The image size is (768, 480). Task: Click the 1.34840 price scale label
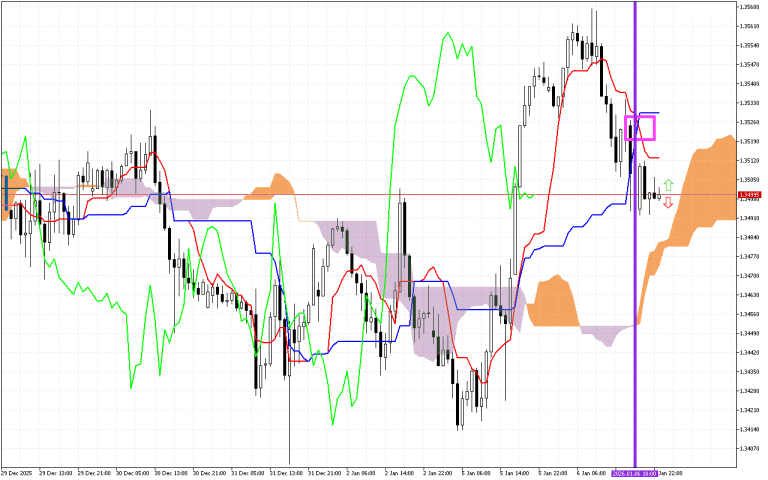pyautogui.click(x=749, y=237)
